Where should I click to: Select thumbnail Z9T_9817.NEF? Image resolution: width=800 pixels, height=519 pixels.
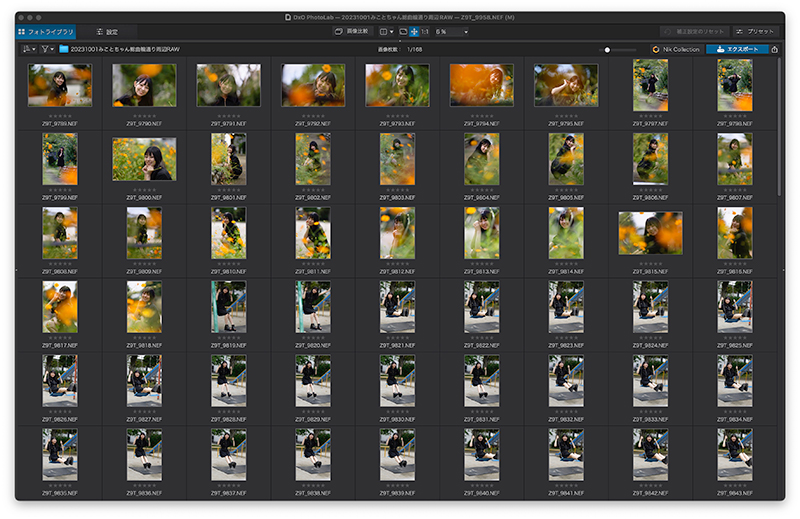(60, 307)
